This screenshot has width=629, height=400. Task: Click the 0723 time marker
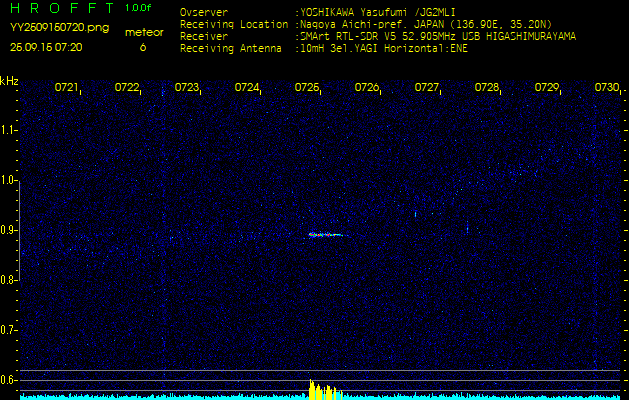click(x=187, y=88)
